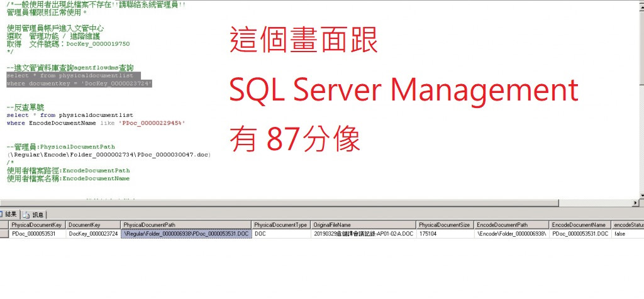
Task: Click the --管理員:PhysicalDocumentPath comment line
Action: (x=61, y=147)
